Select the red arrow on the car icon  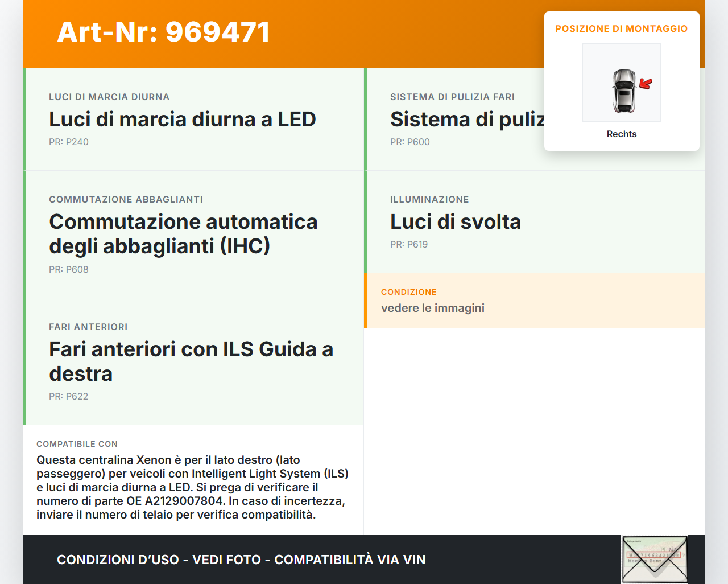[644, 82]
